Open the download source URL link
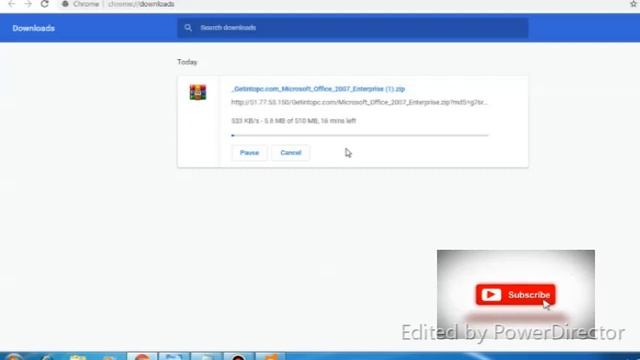 359,102
